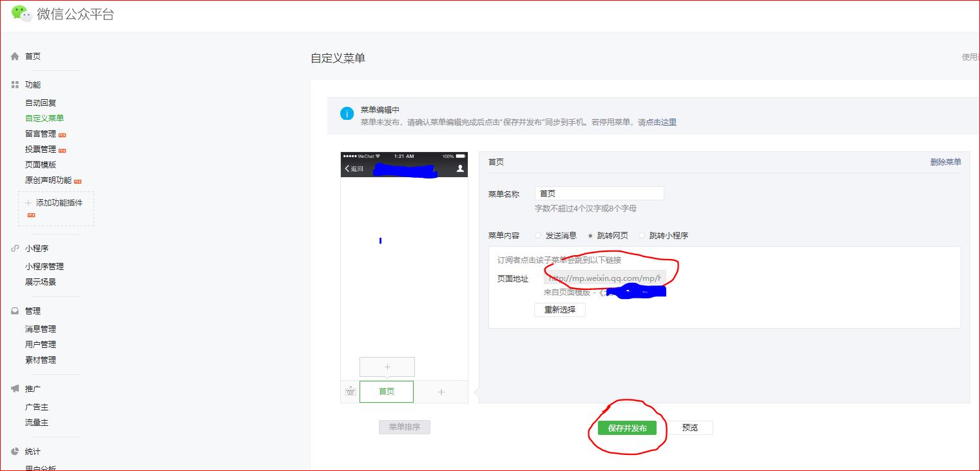Click the 页面地址 URL field

605,278
